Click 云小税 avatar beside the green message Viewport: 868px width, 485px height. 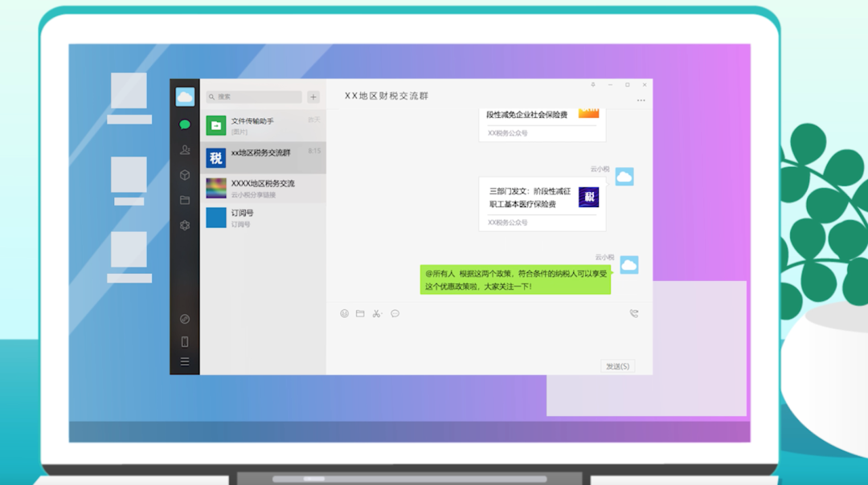(628, 265)
